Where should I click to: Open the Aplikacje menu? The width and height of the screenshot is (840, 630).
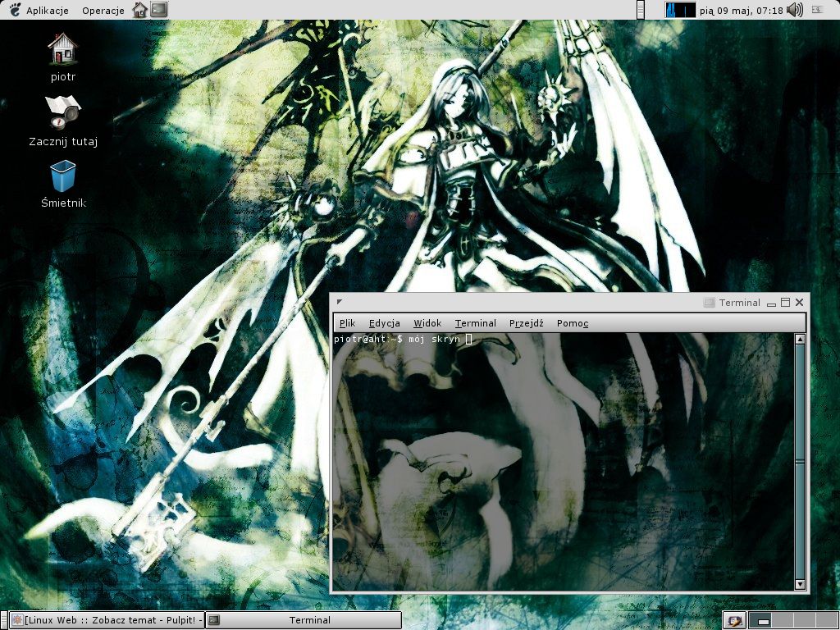[47, 10]
